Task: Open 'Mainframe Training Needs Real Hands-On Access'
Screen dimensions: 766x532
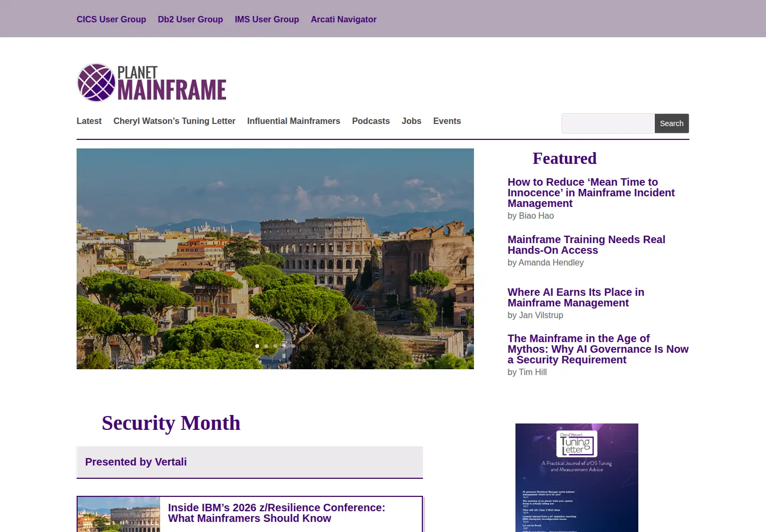Action: pyautogui.click(x=586, y=245)
